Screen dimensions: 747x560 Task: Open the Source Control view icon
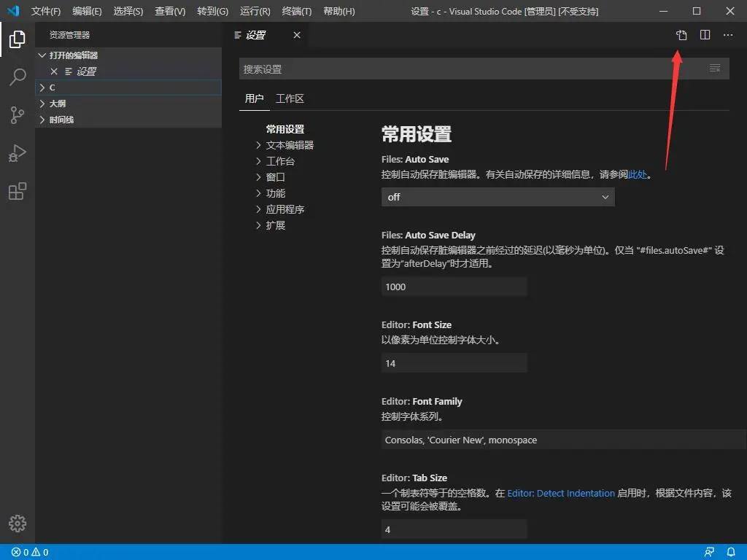[x=18, y=115]
